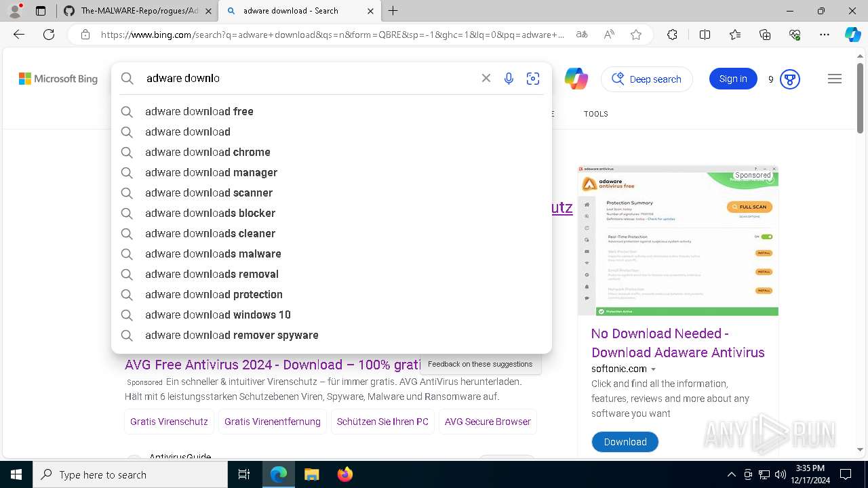Viewport: 868px width, 488px height.
Task: Open Collections panel
Action: [765, 35]
